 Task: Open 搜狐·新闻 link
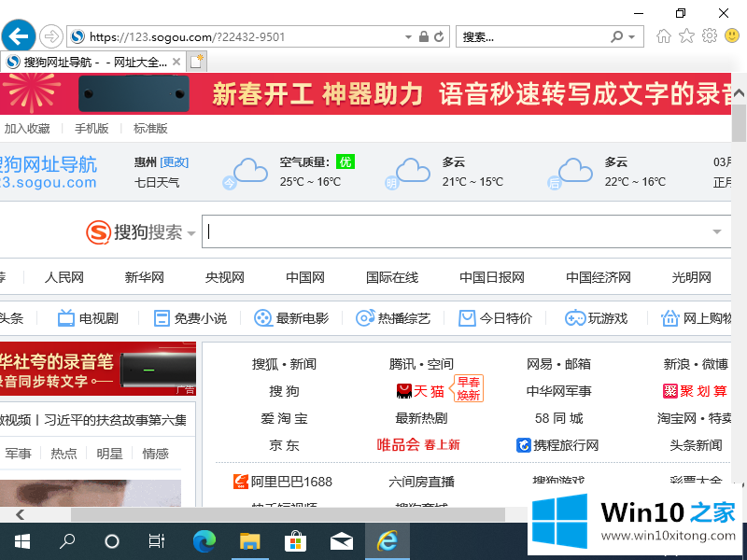(284, 364)
